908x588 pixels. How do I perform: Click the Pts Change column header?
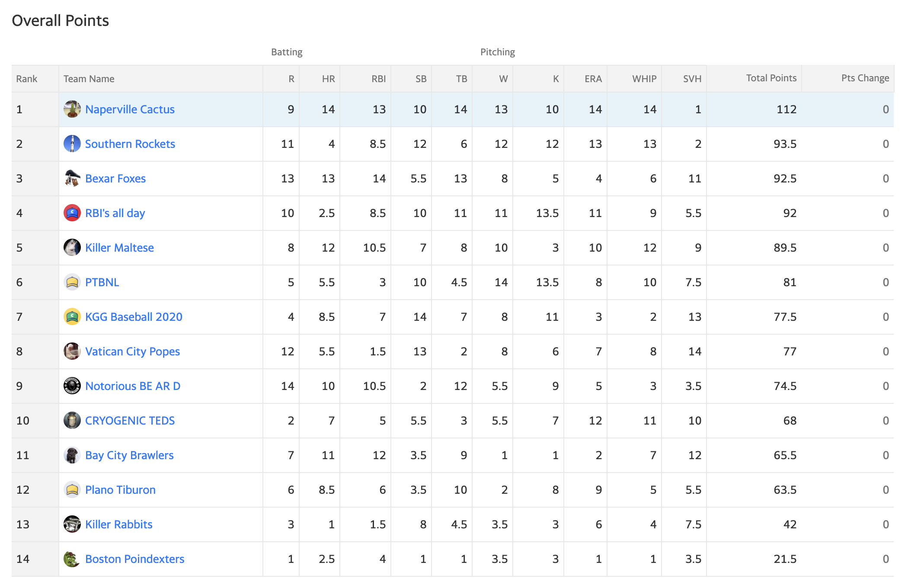click(x=865, y=78)
